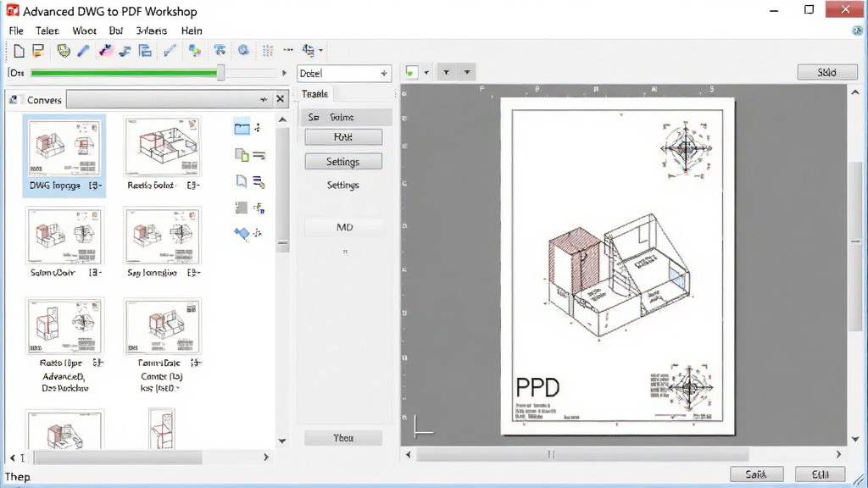Click the striped lines icon beside copy documents
This screenshot has width=868, height=488.
point(259,156)
